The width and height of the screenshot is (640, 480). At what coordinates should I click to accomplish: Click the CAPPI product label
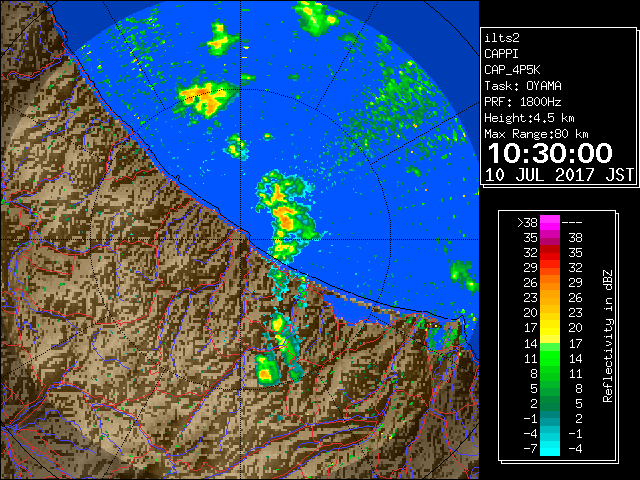(501, 54)
